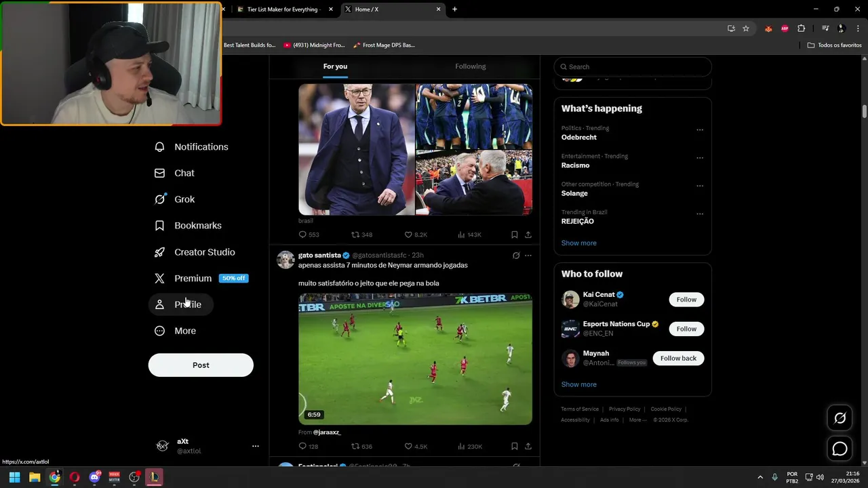Repost the post with 636 reposts

tap(361, 446)
